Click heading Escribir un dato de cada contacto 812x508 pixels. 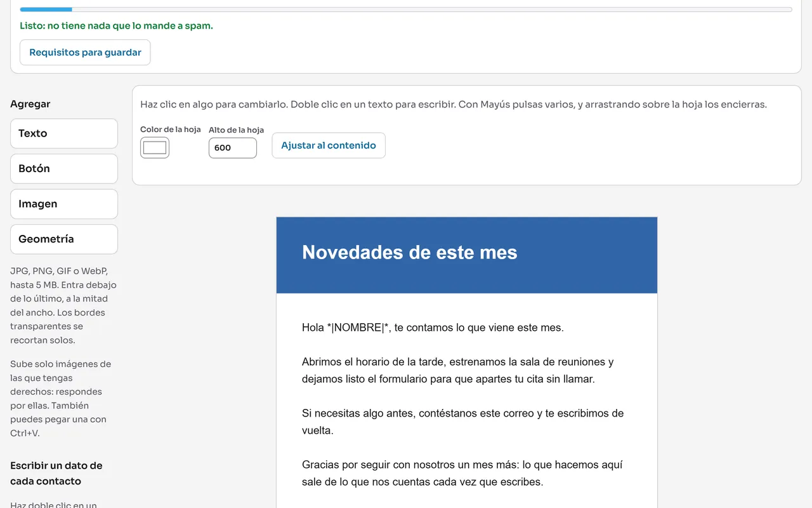[56, 473]
